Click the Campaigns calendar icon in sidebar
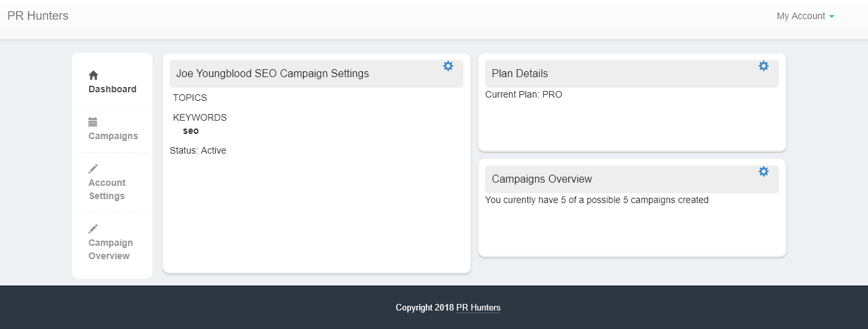This screenshot has width=868, height=329. [x=93, y=122]
